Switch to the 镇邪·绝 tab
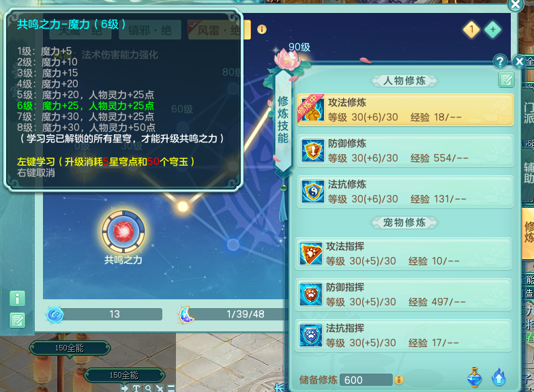This screenshot has height=392, width=534. [x=149, y=30]
